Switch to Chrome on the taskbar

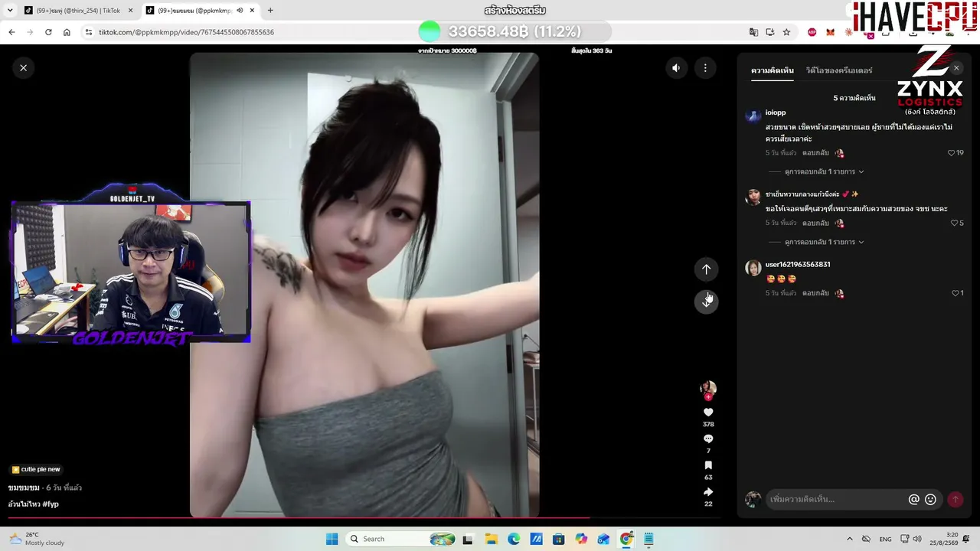(x=626, y=540)
